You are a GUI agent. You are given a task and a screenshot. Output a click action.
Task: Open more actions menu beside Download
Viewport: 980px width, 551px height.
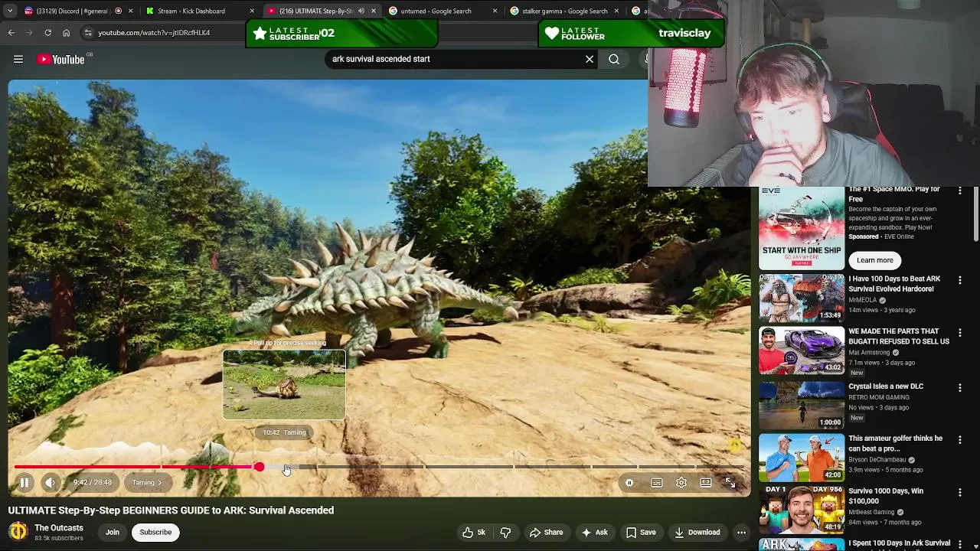point(741,533)
